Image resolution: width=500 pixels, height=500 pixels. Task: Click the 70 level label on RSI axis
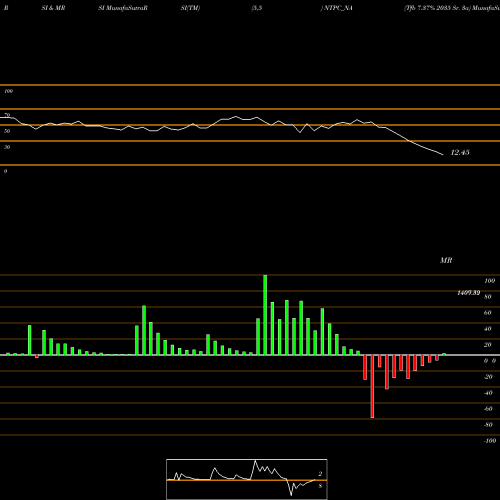click(x=7, y=115)
